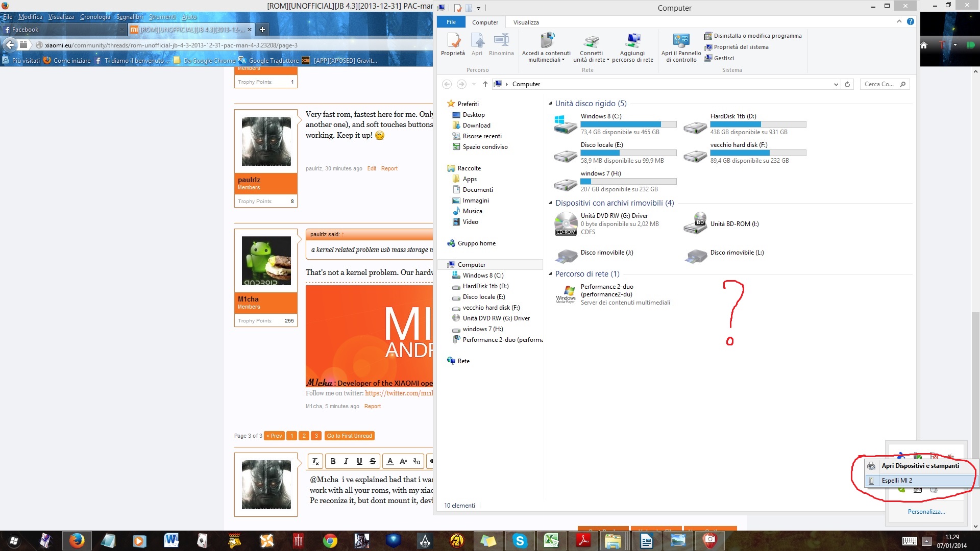Viewport: 980px width, 551px height.
Task: Select Windows 8 (C:) drive icon
Action: (565, 124)
